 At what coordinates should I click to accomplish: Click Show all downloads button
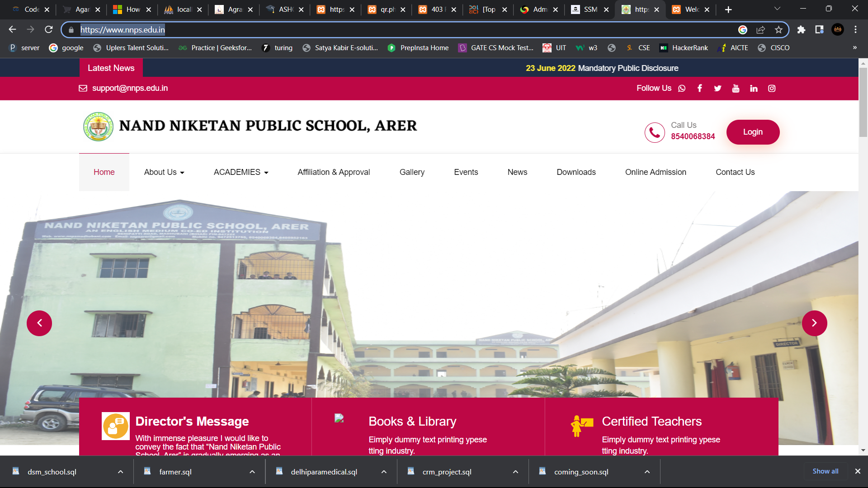click(825, 471)
